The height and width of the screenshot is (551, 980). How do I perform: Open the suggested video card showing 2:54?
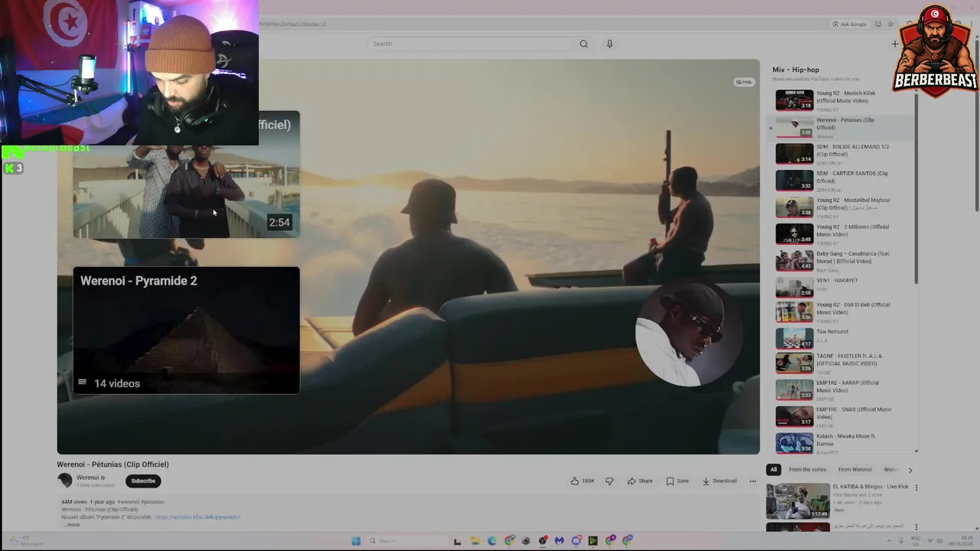[186, 174]
